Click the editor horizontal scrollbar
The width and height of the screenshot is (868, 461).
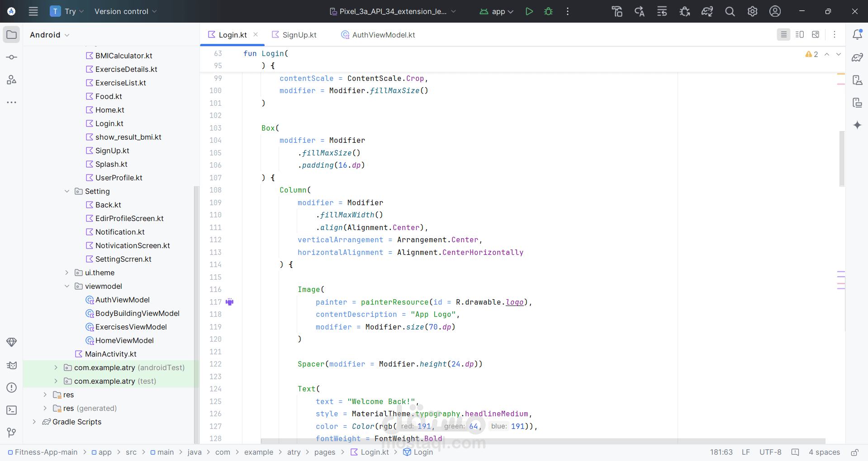pyautogui.click(x=543, y=441)
